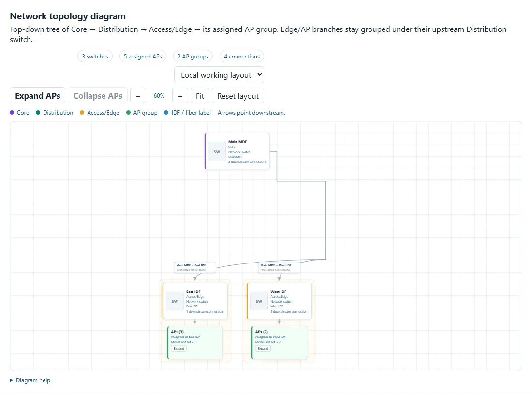Zoom out with the minus button
Viewport: 532px width, 394px height.
click(138, 96)
